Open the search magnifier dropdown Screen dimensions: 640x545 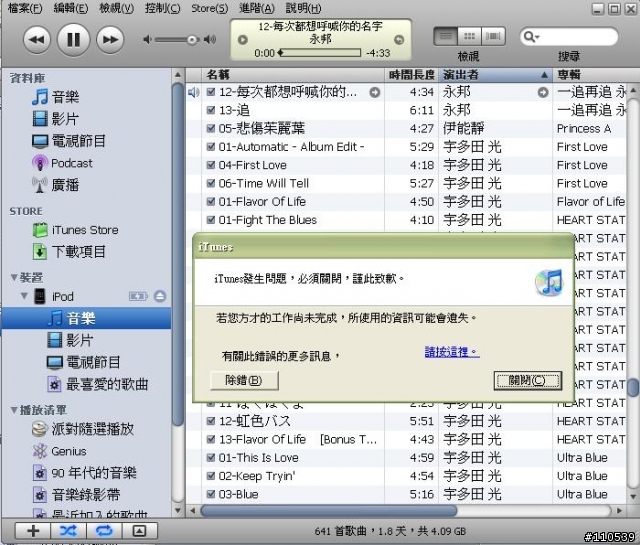pos(531,37)
